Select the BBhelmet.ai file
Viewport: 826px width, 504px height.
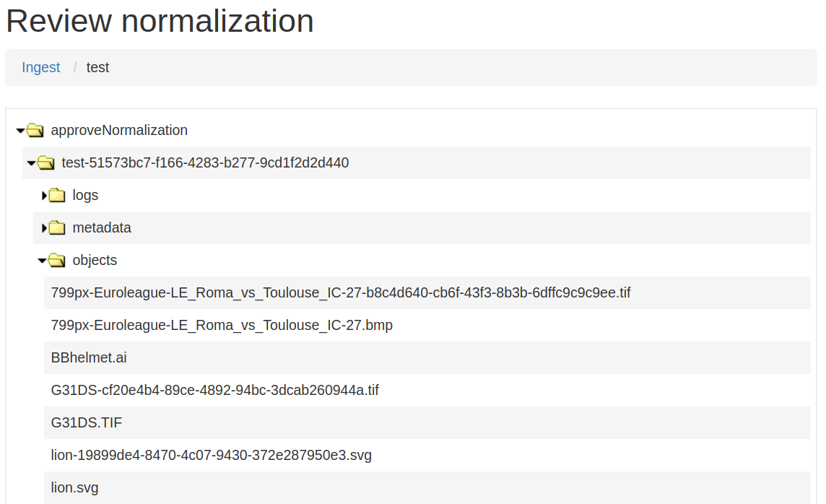(88, 357)
